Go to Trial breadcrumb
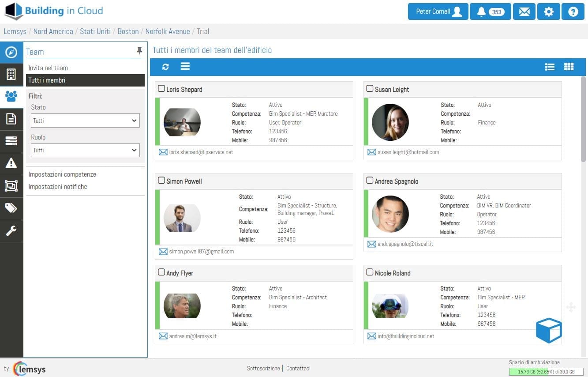This screenshot has width=588, height=377. pyautogui.click(x=203, y=31)
